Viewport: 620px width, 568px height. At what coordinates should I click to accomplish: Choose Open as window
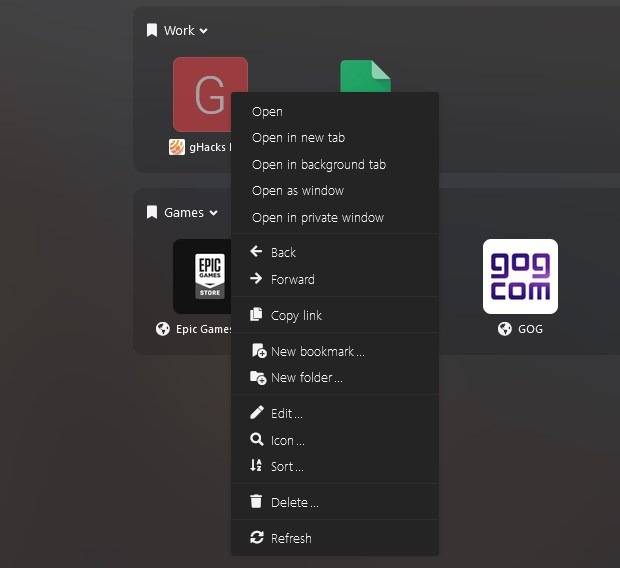click(335, 191)
